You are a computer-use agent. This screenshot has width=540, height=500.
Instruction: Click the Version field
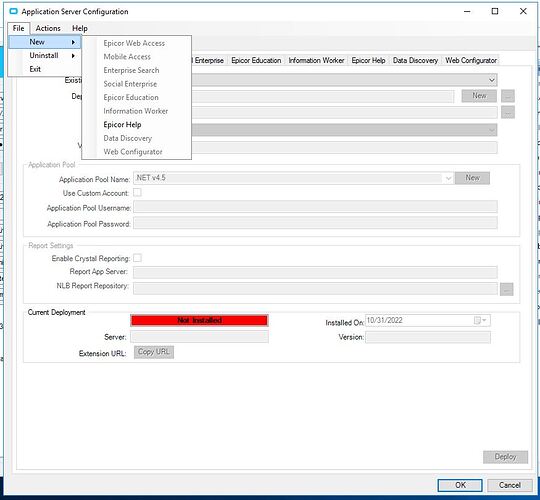(428, 337)
